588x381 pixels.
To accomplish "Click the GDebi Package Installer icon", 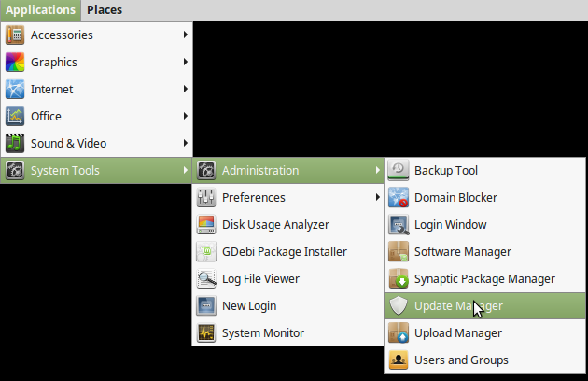I will (206, 251).
